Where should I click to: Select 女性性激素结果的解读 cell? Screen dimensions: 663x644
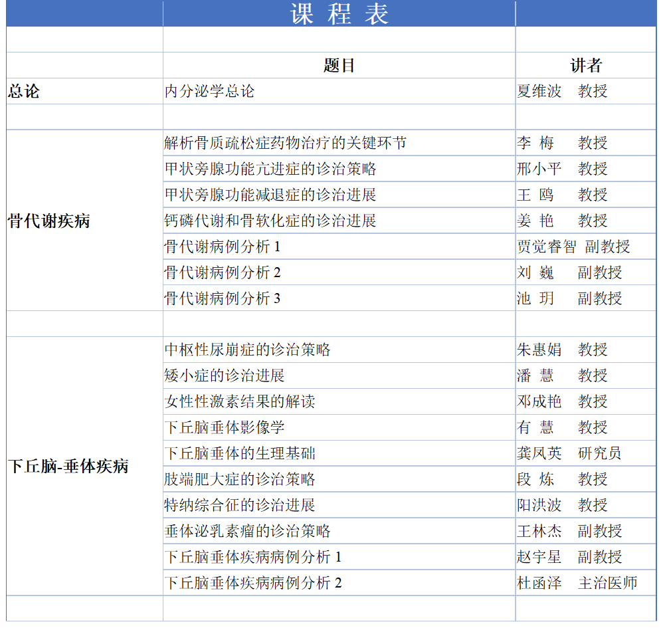pos(339,401)
